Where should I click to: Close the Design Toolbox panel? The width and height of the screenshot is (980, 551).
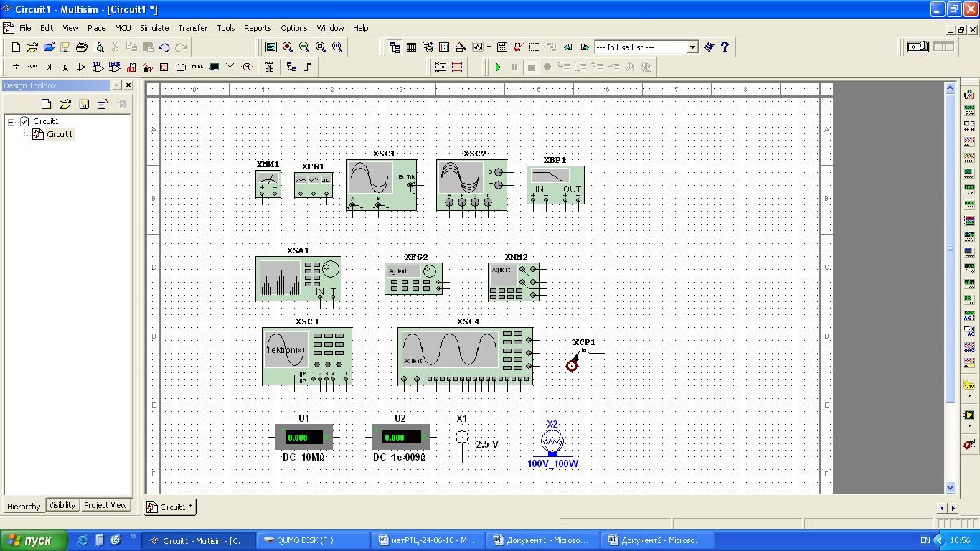128,85
